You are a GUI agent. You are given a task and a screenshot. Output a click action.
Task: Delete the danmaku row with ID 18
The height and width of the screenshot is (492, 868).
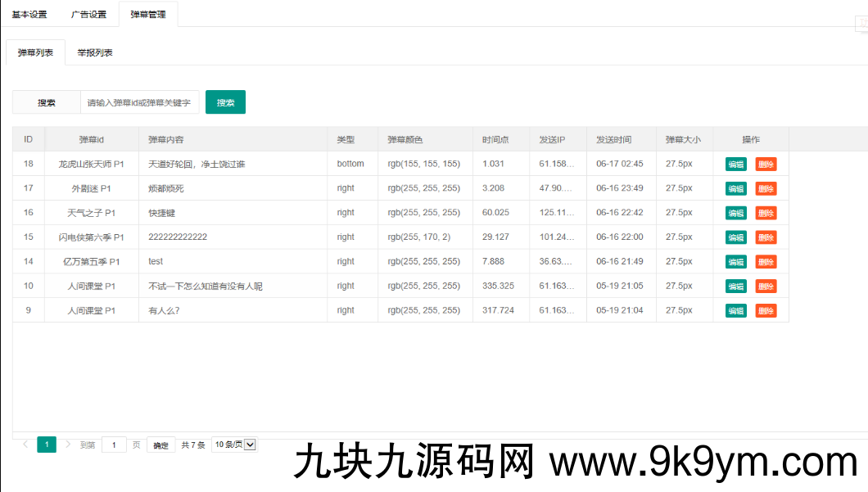pos(766,165)
